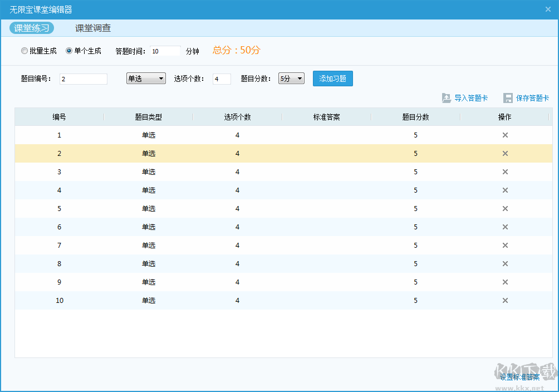Click the 设置标准答案 link
Viewport: 559px width, 392px height.
point(519,377)
